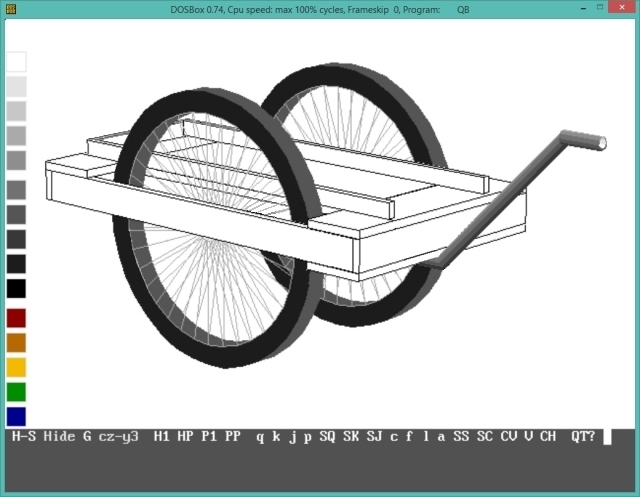This screenshot has width=640, height=497.
Task: Pick the white color swatch
Action: click(x=16, y=62)
